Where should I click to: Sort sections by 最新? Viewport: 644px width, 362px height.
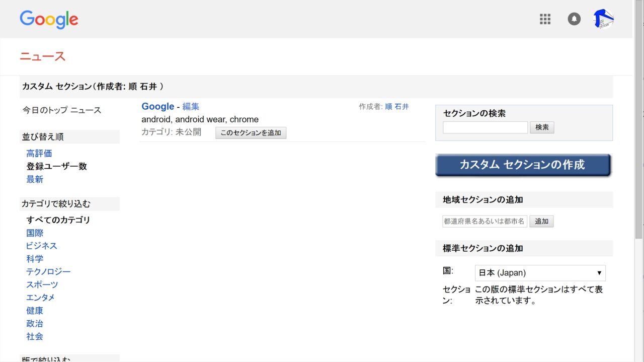pyautogui.click(x=35, y=179)
